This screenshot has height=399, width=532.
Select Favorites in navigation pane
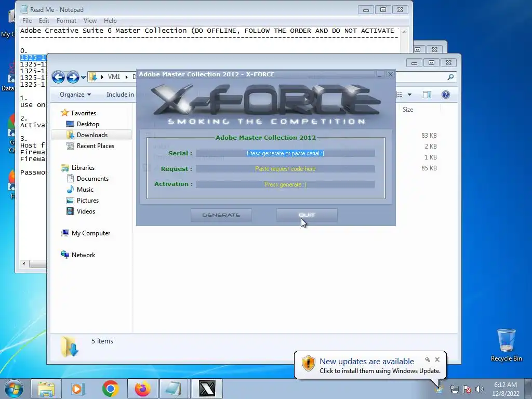84,113
